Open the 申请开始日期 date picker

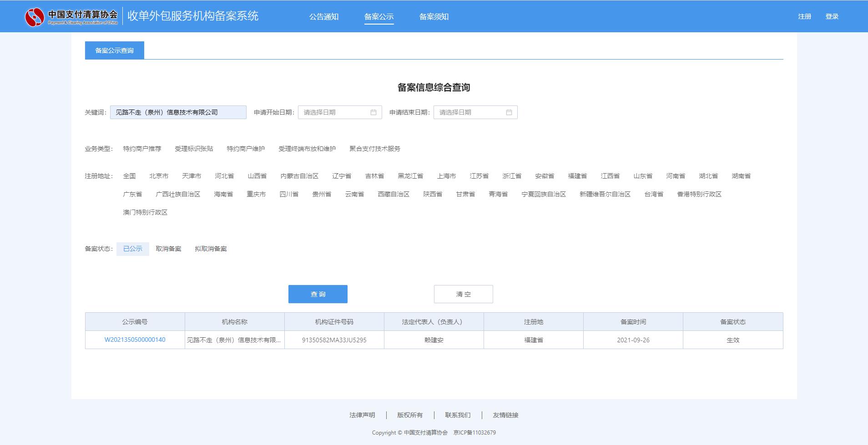[x=340, y=112]
